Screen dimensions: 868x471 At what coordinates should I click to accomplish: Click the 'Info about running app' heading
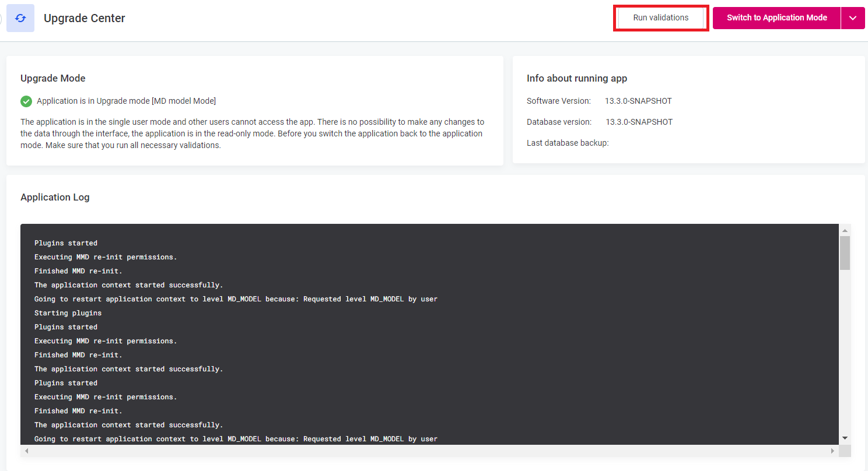tap(577, 78)
